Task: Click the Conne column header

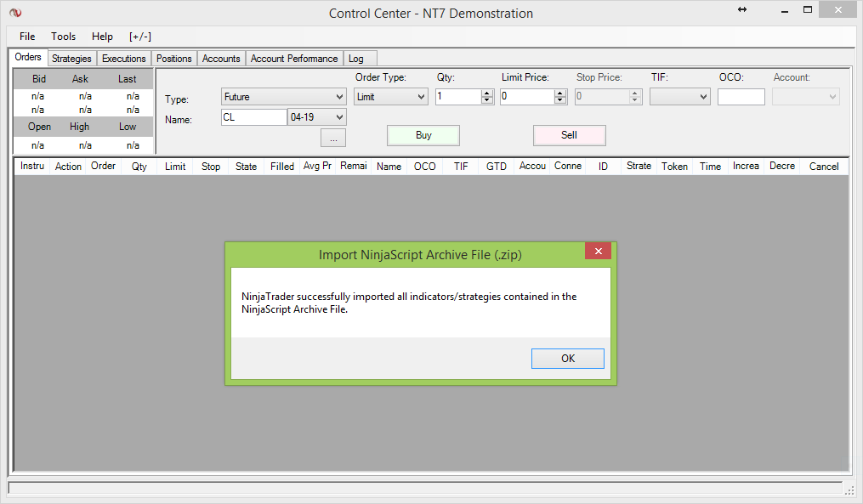Action: pyautogui.click(x=568, y=167)
